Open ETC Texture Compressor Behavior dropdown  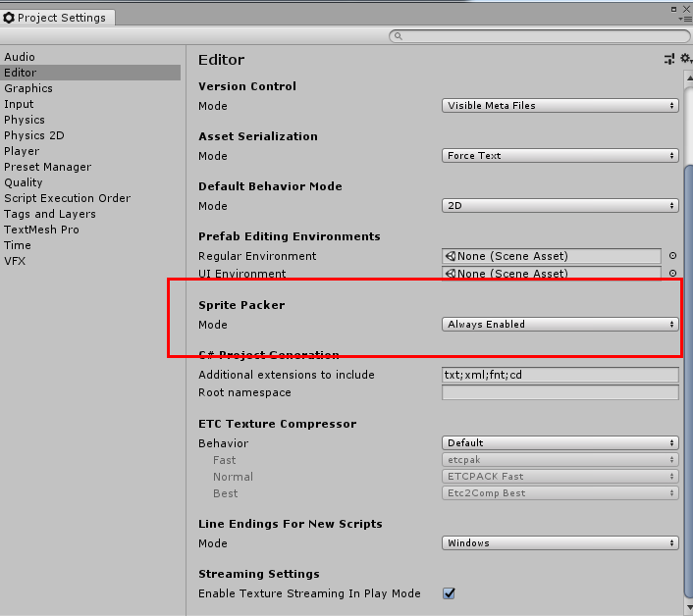pyautogui.click(x=560, y=443)
